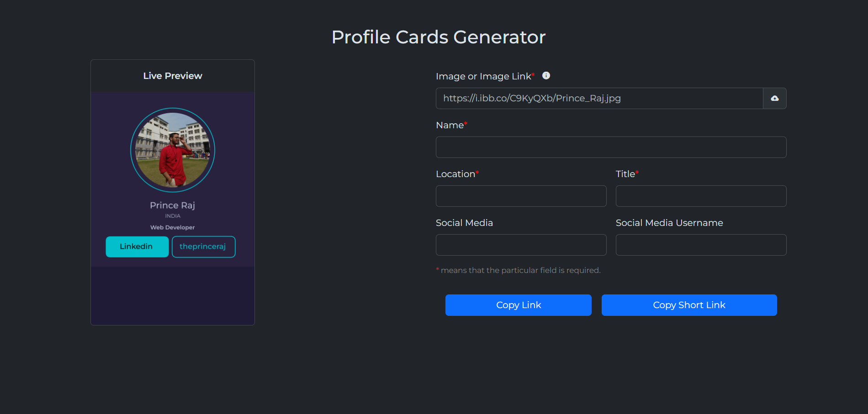Click the info icon next to Image Link
This screenshot has width=868, height=414.
point(545,76)
